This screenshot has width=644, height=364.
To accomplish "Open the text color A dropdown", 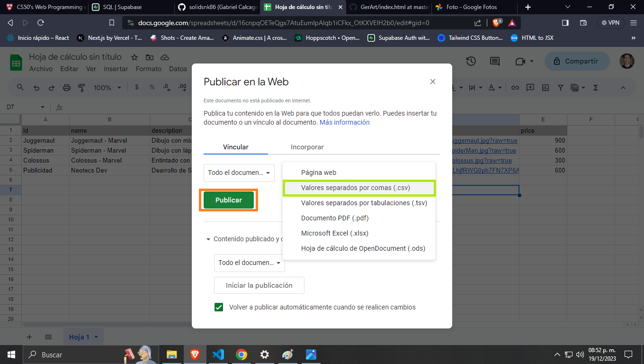I will (x=496, y=88).
